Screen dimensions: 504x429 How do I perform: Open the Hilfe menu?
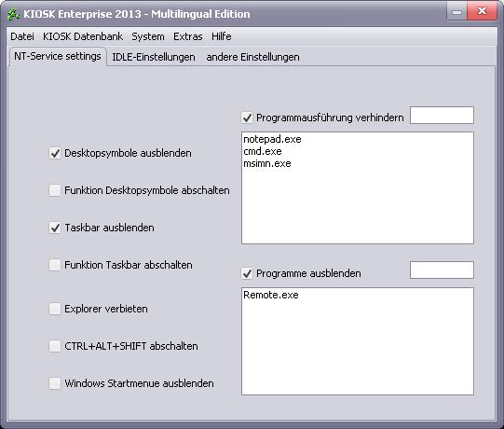tap(221, 36)
